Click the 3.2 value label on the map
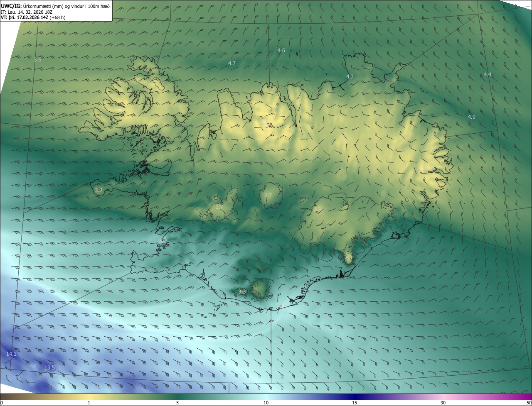 [x=99, y=190]
